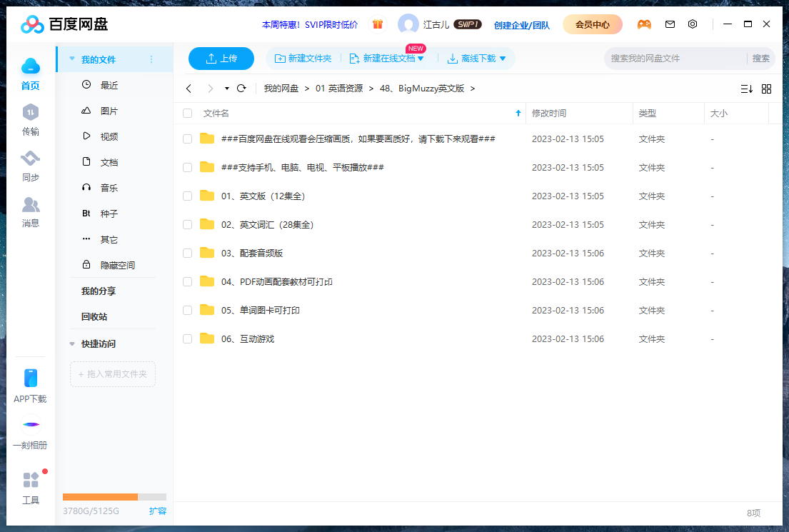
Task: Click the 扩容 expand storage link
Action: tap(158, 511)
